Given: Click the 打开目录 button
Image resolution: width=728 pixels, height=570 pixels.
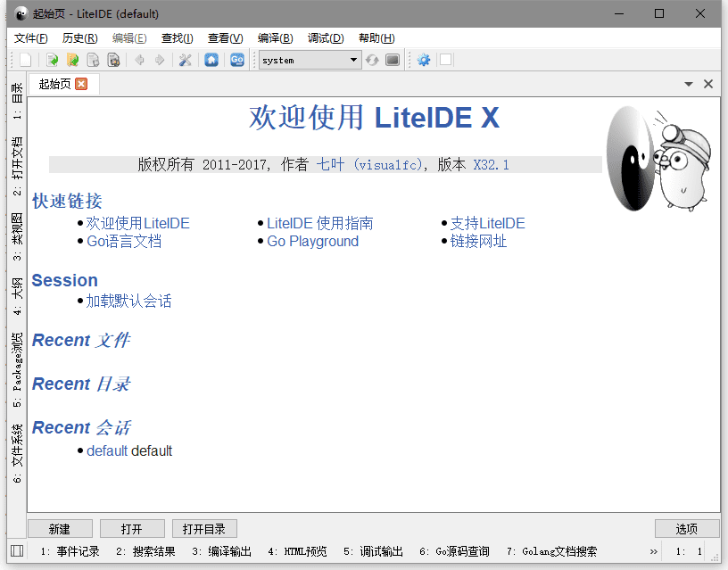Looking at the screenshot, I should [204, 529].
